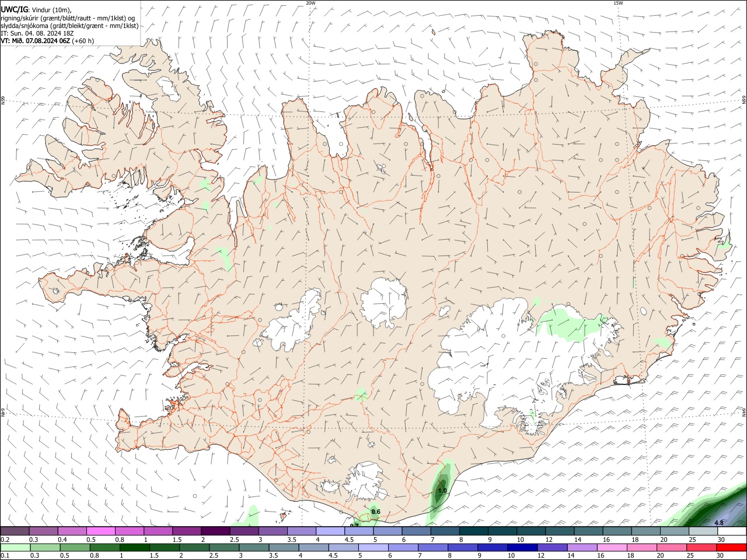Click the 0.6 precipitation value near the south coast
Screen dimensions: 747x560
tap(376, 512)
